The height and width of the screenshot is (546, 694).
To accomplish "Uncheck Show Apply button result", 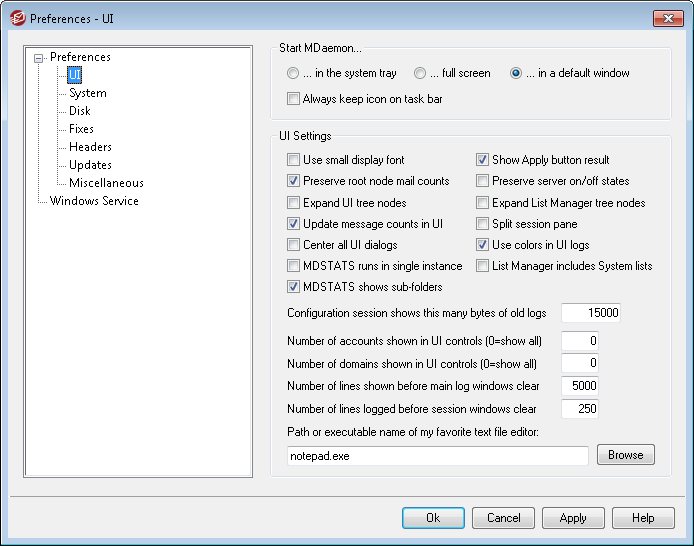I will tap(483, 160).
